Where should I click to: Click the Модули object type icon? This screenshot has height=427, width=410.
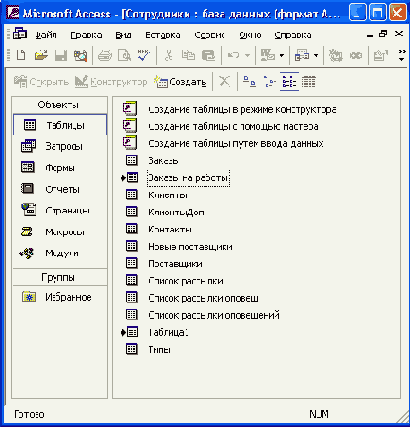coord(27,253)
